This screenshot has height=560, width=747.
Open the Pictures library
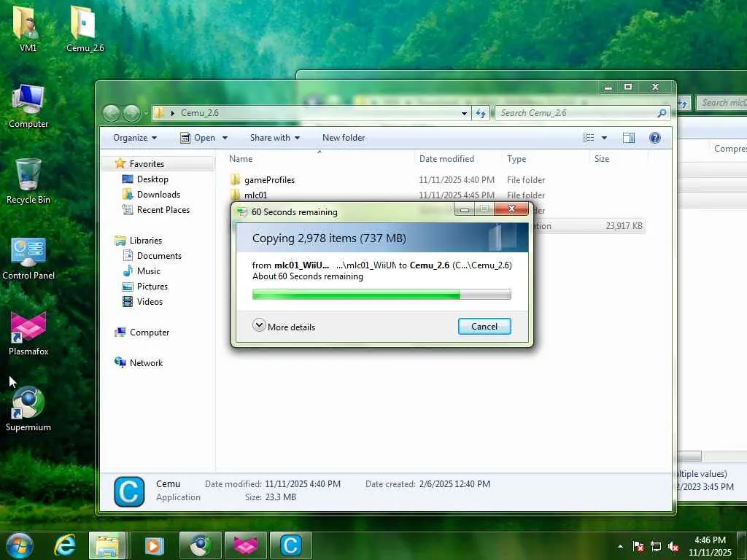tap(152, 286)
